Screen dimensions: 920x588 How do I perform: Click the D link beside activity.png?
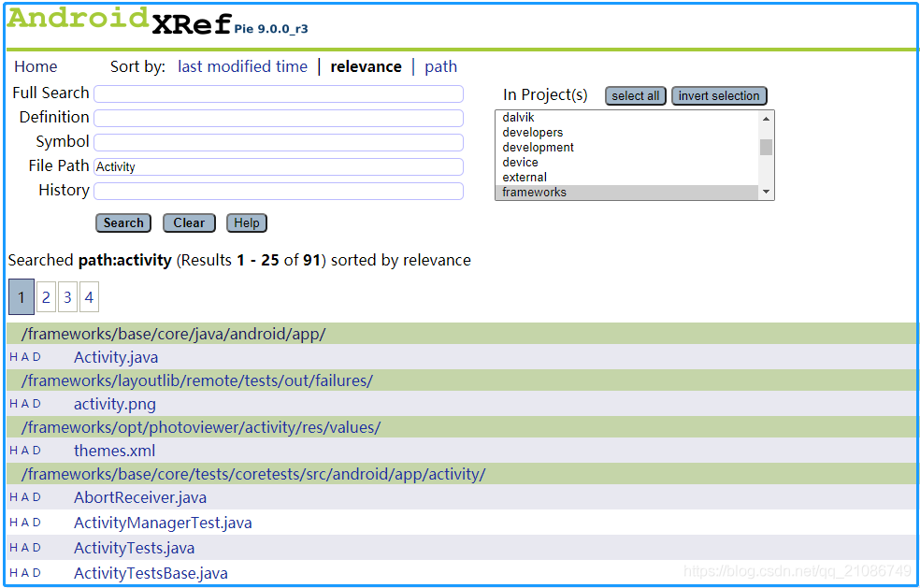(x=36, y=404)
